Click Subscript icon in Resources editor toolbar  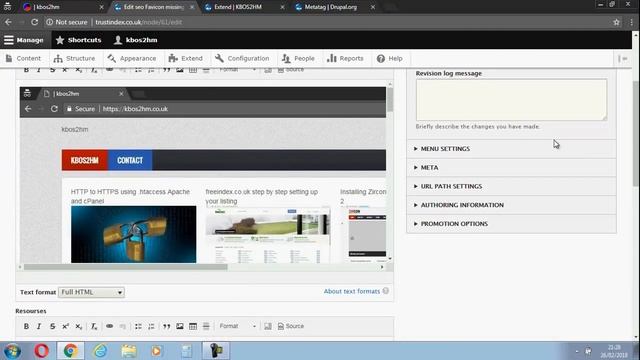[x=79, y=326]
